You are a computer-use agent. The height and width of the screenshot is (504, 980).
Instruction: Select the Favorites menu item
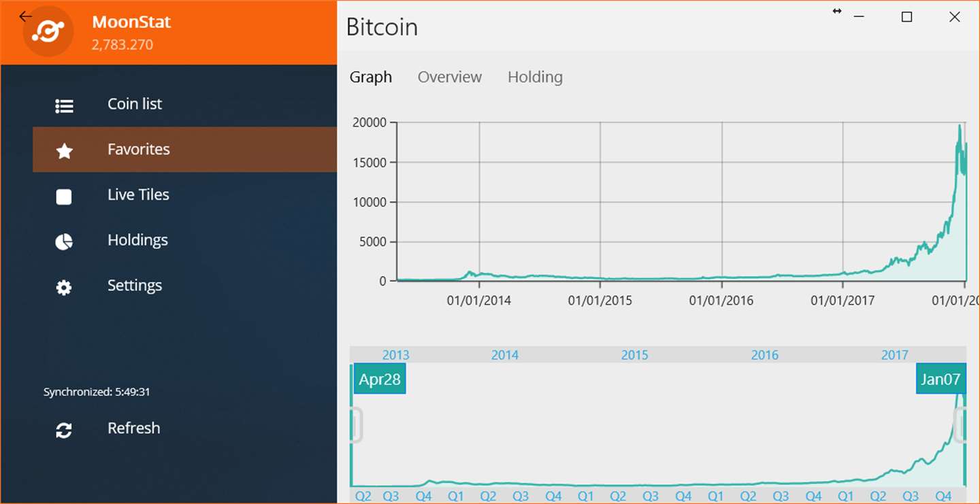tap(184, 149)
